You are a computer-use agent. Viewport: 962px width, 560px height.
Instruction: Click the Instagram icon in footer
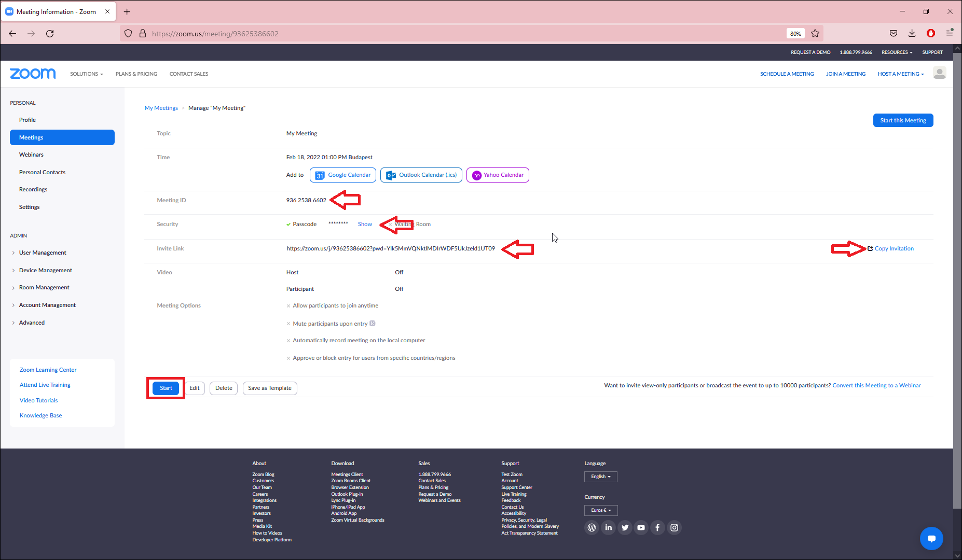click(x=674, y=527)
